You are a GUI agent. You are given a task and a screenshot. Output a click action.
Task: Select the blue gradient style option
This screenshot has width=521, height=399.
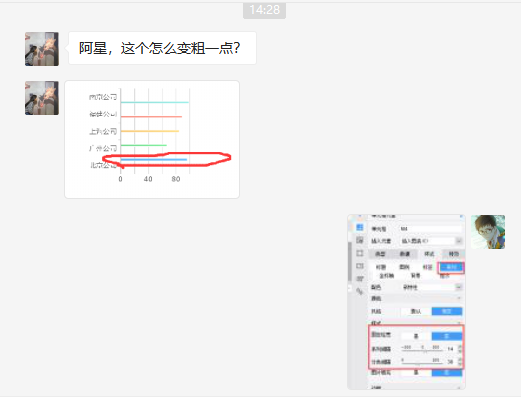(447, 311)
